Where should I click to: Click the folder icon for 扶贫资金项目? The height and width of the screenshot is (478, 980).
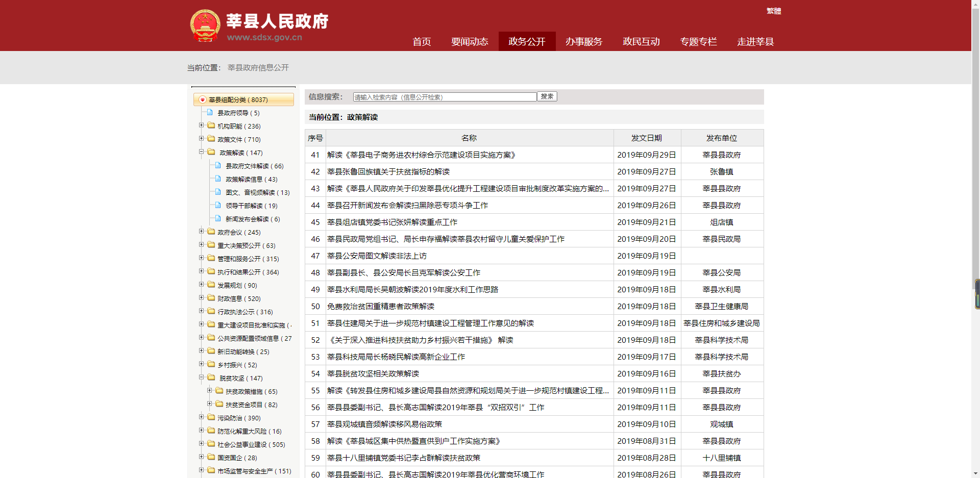(x=219, y=404)
